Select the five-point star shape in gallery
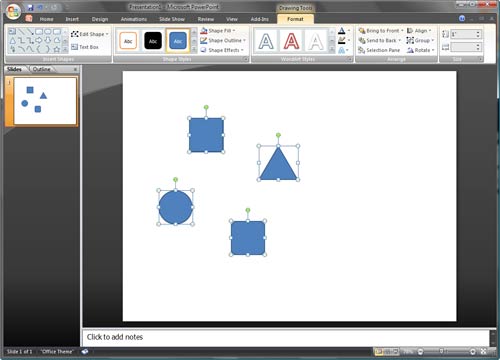This screenshot has height=360, width=500. click(57, 49)
